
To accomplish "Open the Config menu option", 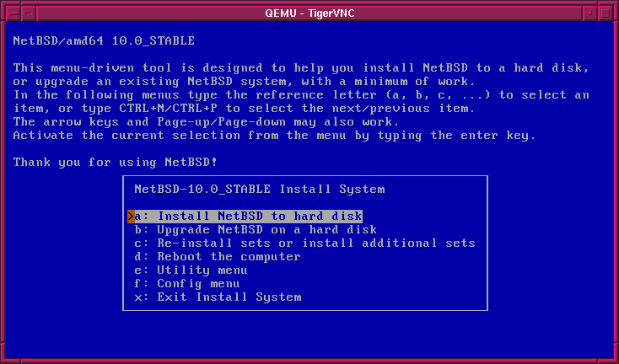I will (x=186, y=283).
